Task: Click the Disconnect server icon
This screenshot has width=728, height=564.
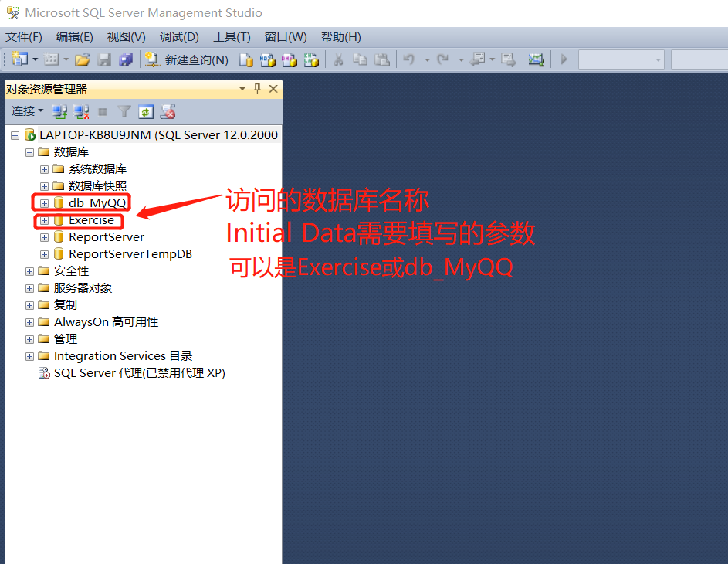Action: pos(81,111)
